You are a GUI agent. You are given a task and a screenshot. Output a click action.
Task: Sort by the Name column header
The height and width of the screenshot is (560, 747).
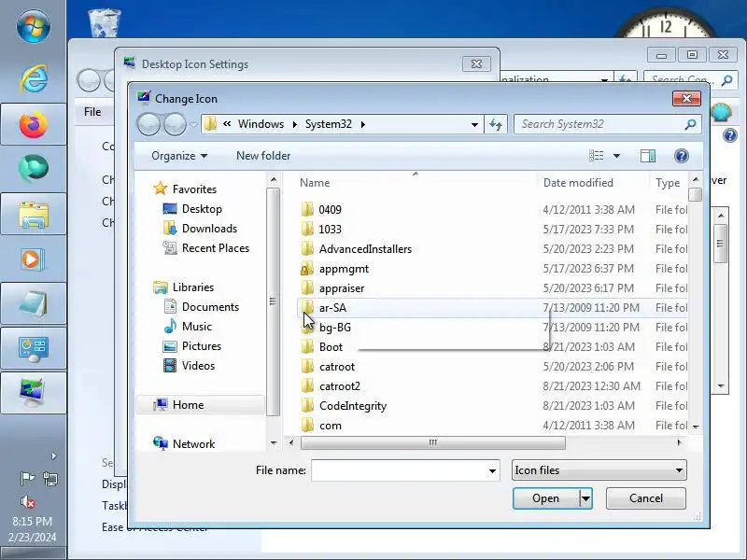315,183
